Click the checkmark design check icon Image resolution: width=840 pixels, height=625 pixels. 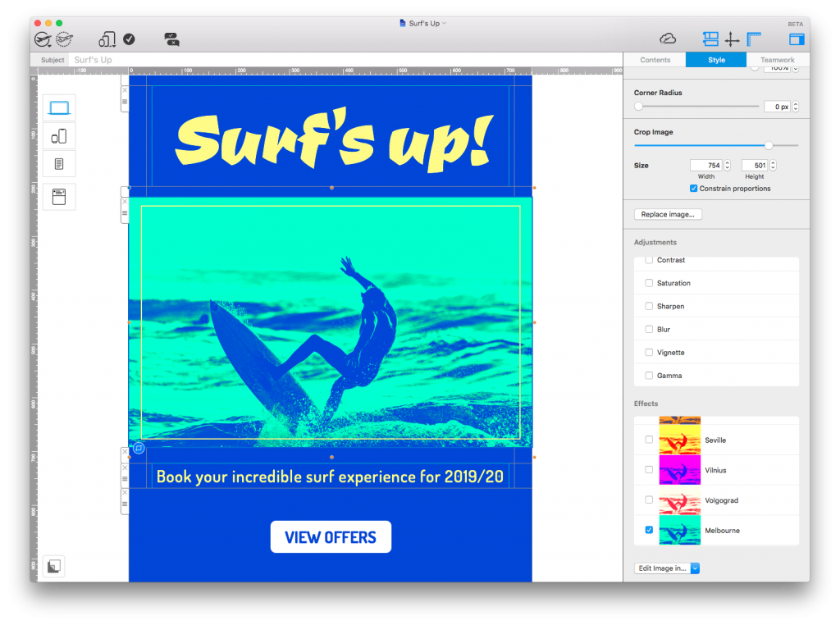coord(129,39)
